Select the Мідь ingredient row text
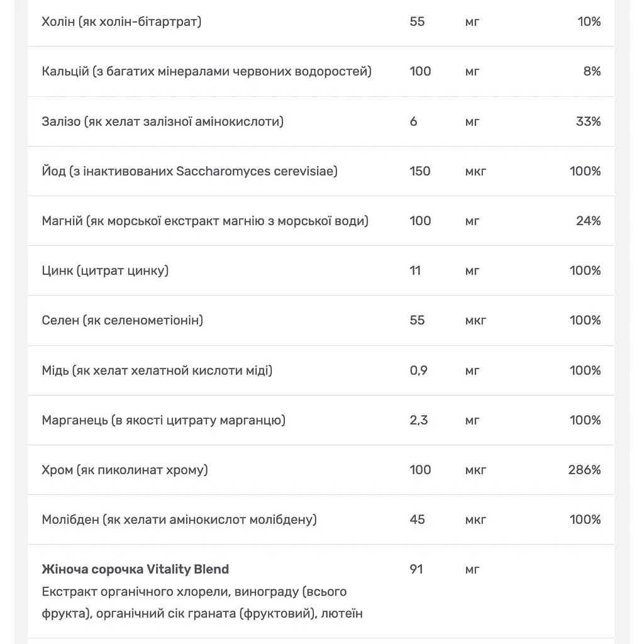This screenshot has width=644, height=644. click(x=157, y=370)
